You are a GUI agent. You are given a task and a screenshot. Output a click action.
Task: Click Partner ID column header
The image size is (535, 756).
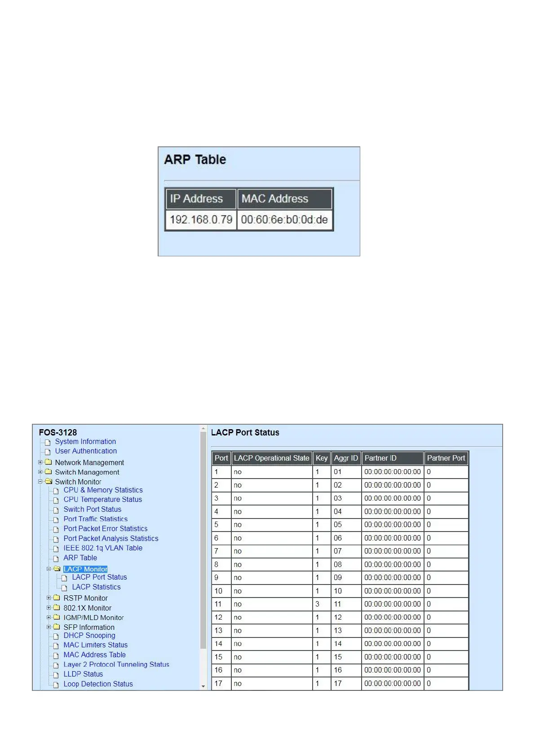(393, 458)
